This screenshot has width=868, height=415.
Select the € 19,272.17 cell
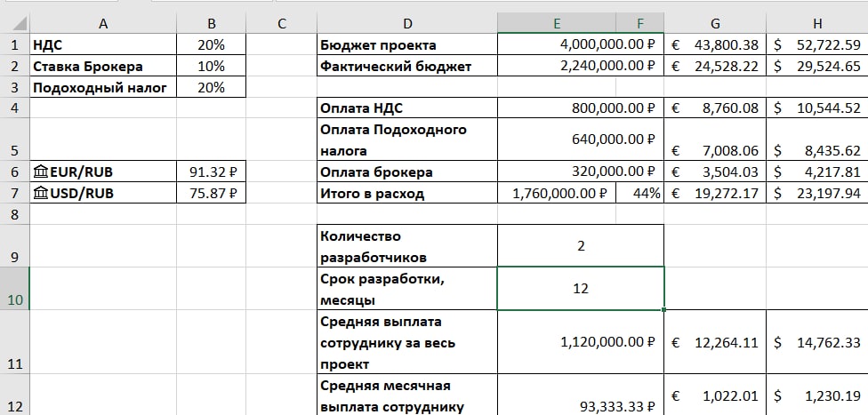(715, 193)
